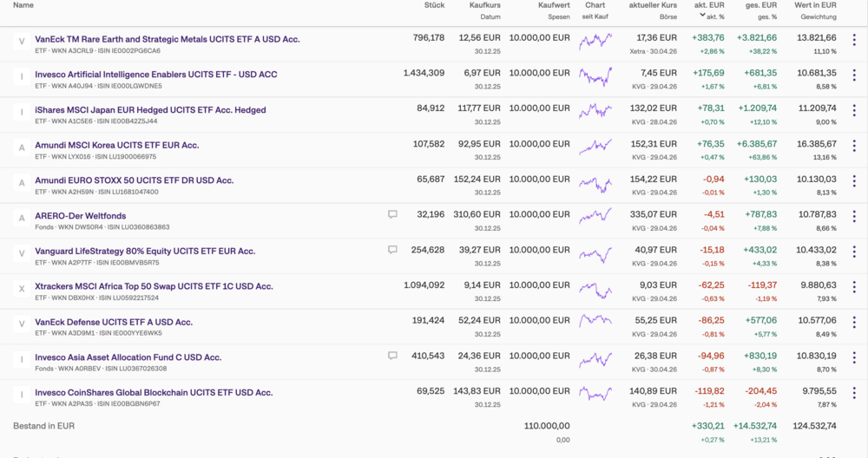This screenshot has width=868, height=458.
Task: Select the total gain +14.532,74
Action: pos(755,426)
